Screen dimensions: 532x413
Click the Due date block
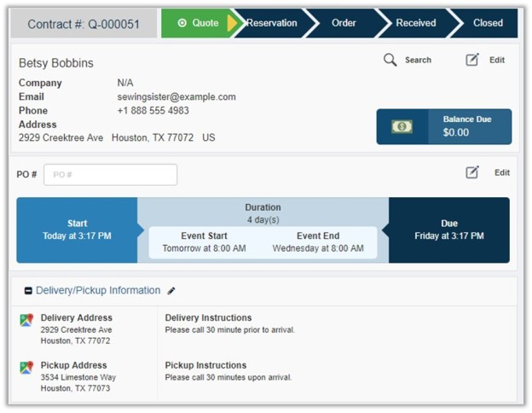(x=448, y=230)
